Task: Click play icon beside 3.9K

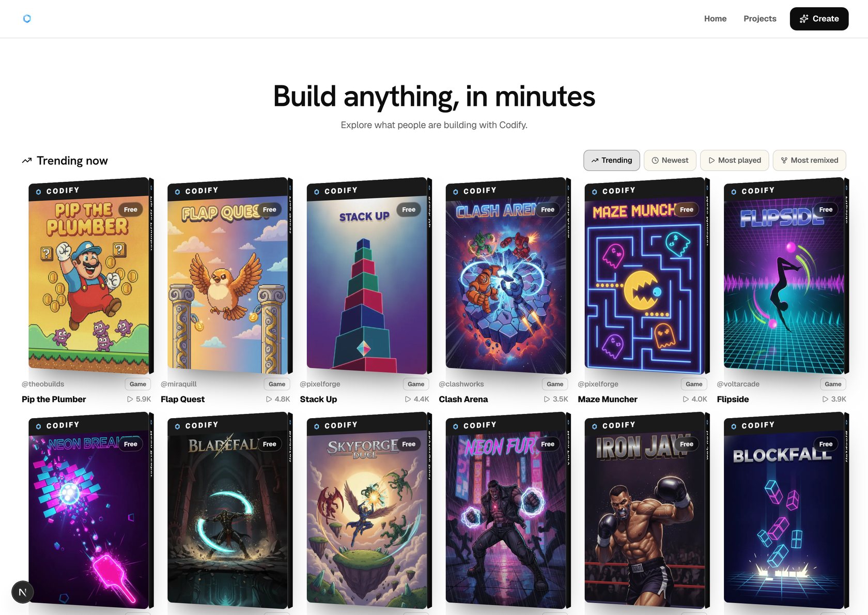Action: [826, 399]
